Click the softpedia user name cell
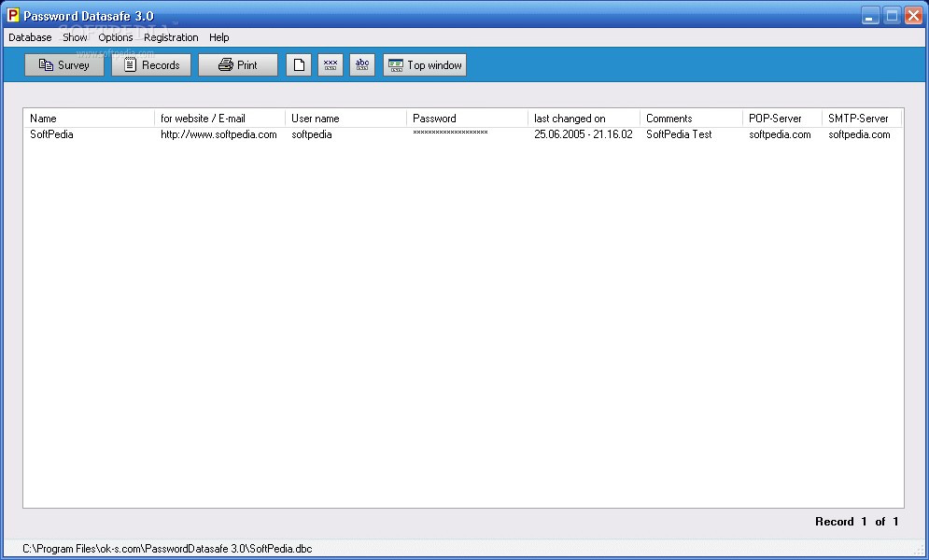Viewport: 929px width, 560px height. coord(312,134)
